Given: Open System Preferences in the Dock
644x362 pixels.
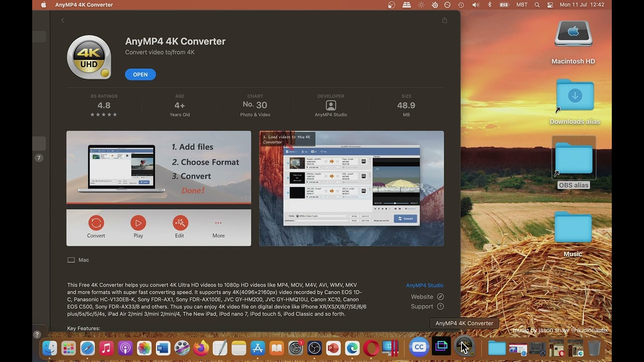Looking at the screenshot, I should click(296, 348).
